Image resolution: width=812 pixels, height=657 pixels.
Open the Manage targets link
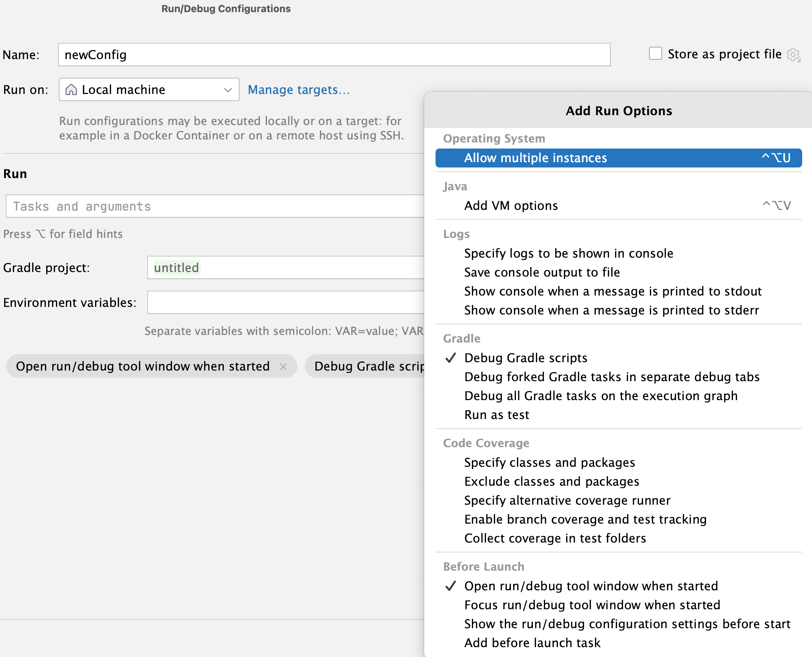(x=299, y=90)
